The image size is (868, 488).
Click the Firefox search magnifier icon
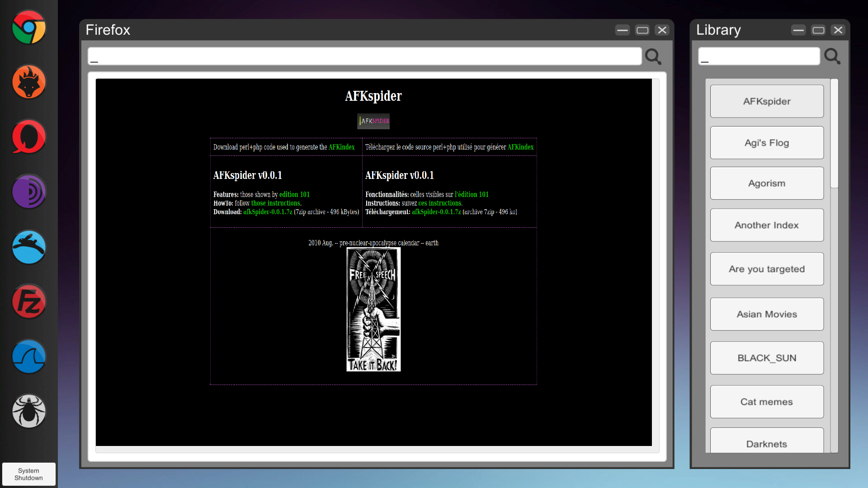click(x=653, y=56)
